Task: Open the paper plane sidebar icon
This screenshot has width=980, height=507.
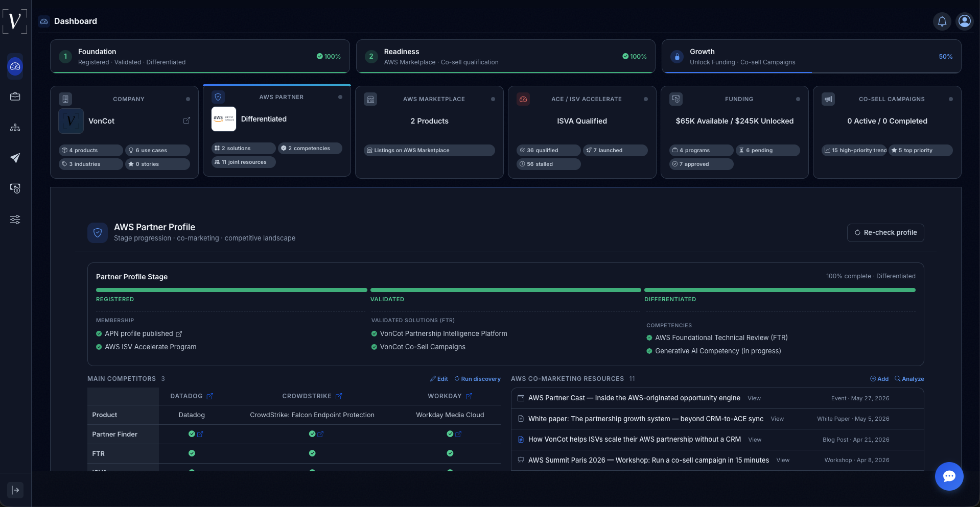Action: click(15, 158)
